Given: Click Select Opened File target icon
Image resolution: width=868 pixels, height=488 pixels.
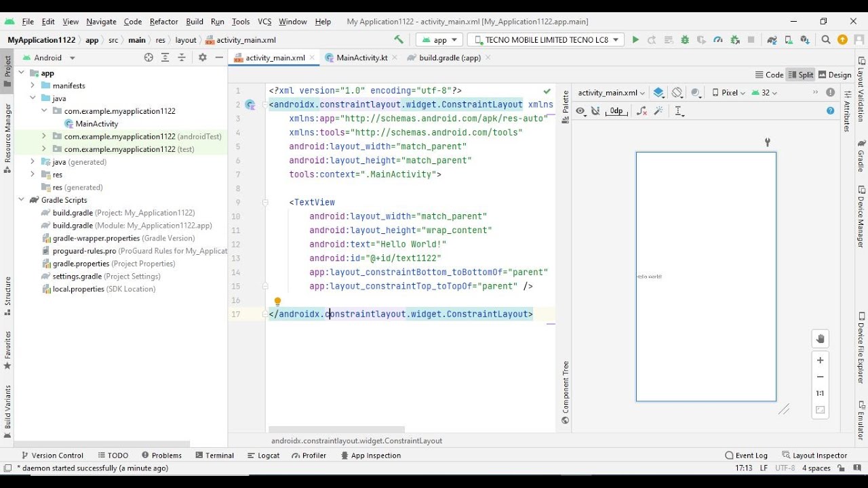Looking at the screenshot, I should [149, 58].
